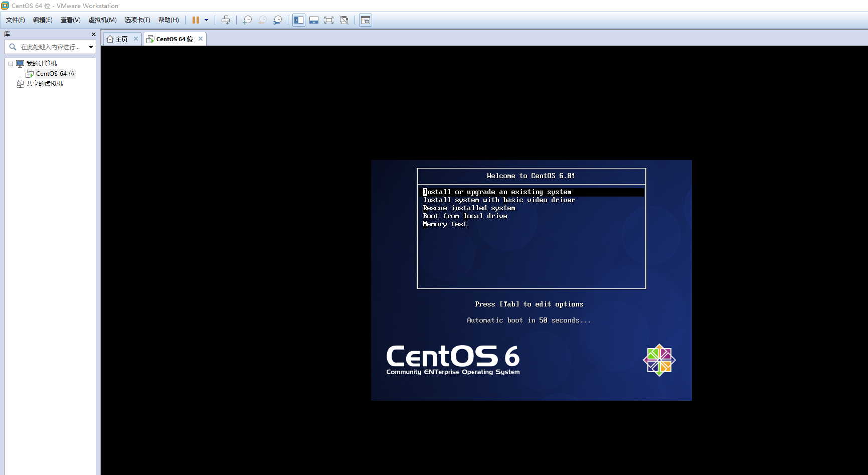Open the 查看(V) menu

[70, 20]
